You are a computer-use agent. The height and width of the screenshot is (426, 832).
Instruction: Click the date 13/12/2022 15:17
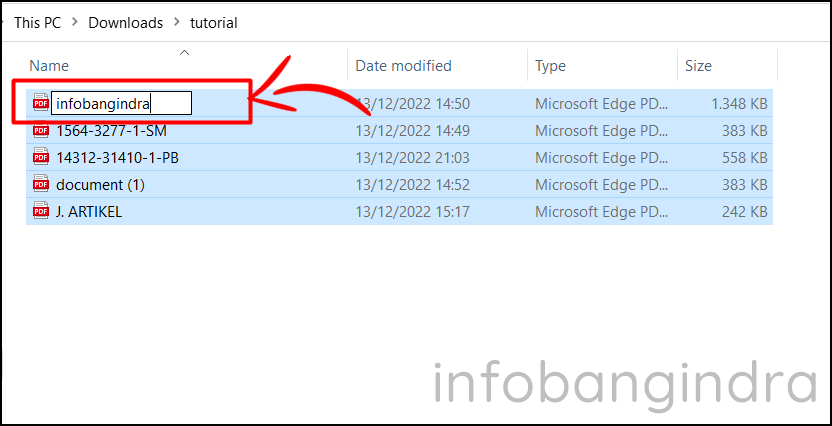[x=412, y=212]
